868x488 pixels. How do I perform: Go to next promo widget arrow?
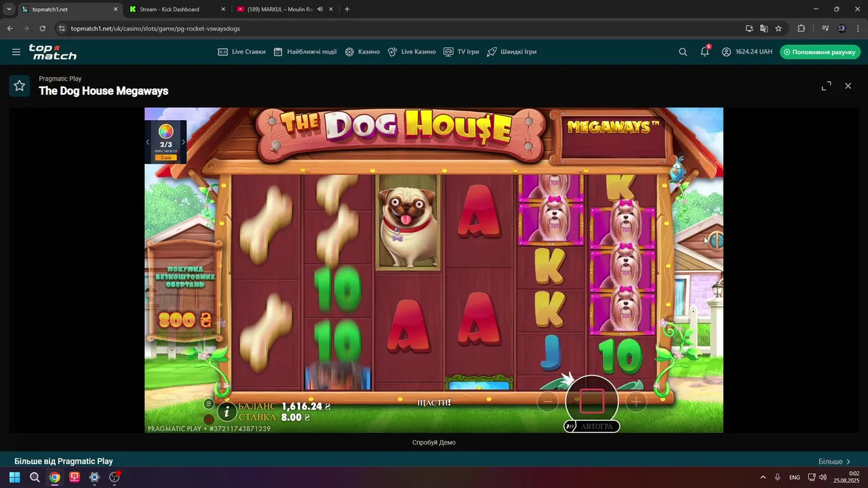tap(183, 142)
